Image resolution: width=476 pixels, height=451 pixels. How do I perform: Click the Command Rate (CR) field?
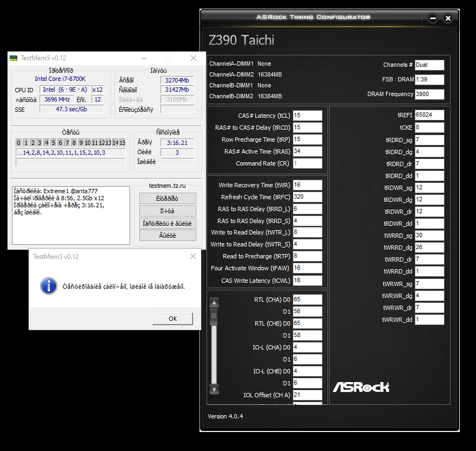tap(307, 163)
